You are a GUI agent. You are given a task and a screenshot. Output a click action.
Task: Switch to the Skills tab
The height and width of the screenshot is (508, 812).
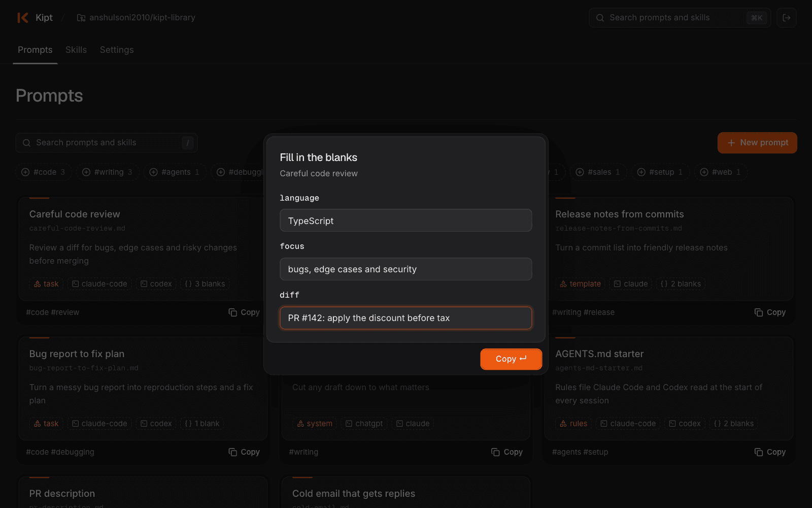76,50
